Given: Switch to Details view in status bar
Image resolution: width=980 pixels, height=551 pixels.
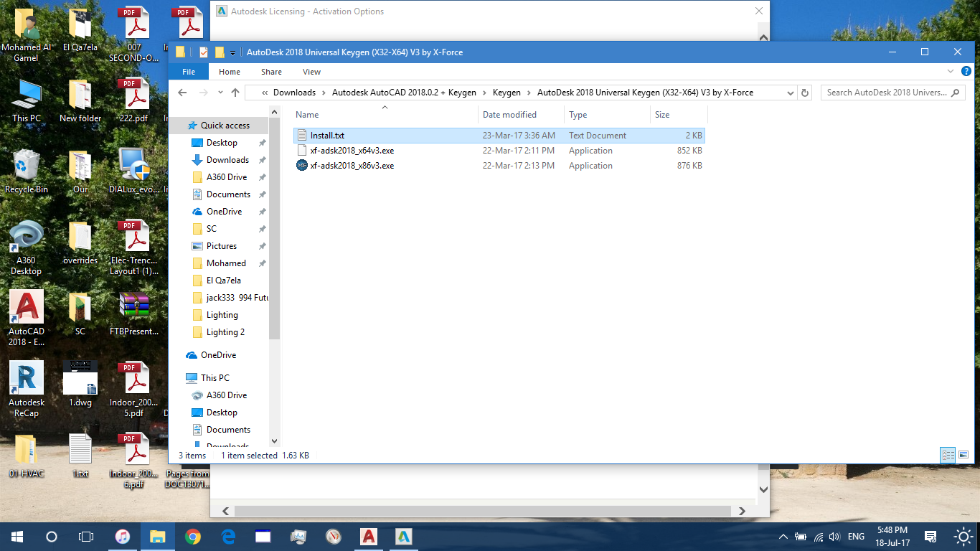Looking at the screenshot, I should pyautogui.click(x=948, y=455).
